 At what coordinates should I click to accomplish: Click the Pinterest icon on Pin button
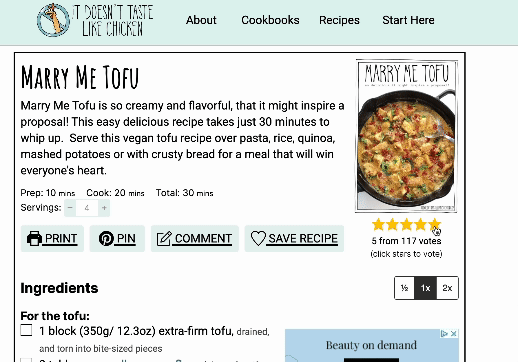pyautogui.click(x=106, y=239)
